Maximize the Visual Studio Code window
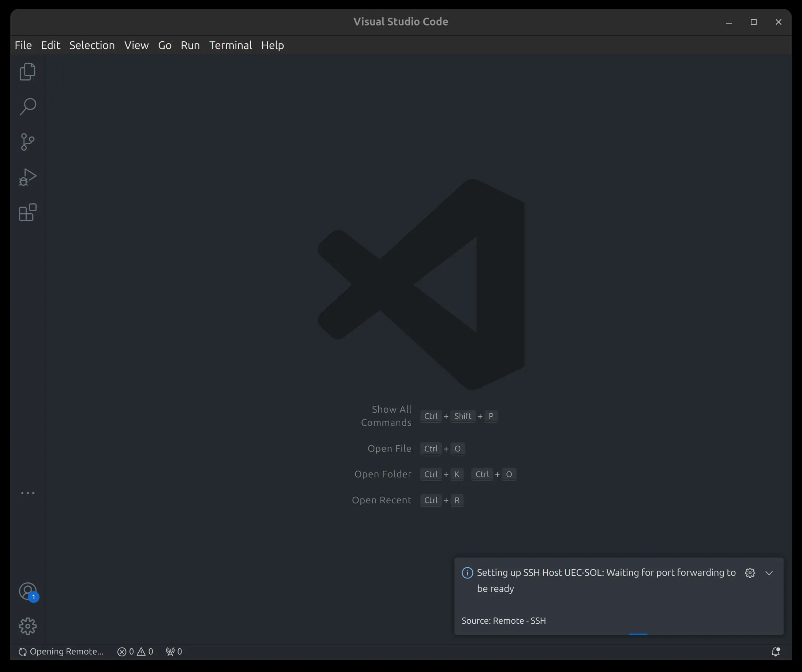This screenshot has height=672, width=802. click(753, 22)
